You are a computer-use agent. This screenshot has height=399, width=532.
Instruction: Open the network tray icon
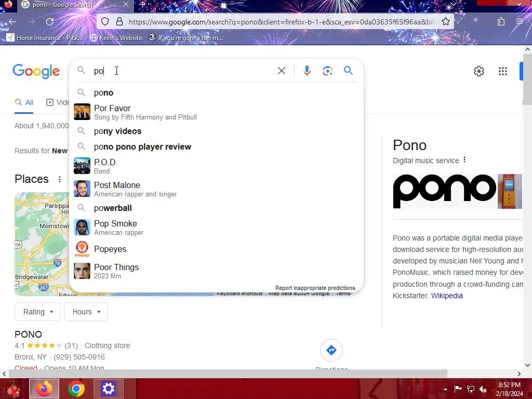point(471,389)
